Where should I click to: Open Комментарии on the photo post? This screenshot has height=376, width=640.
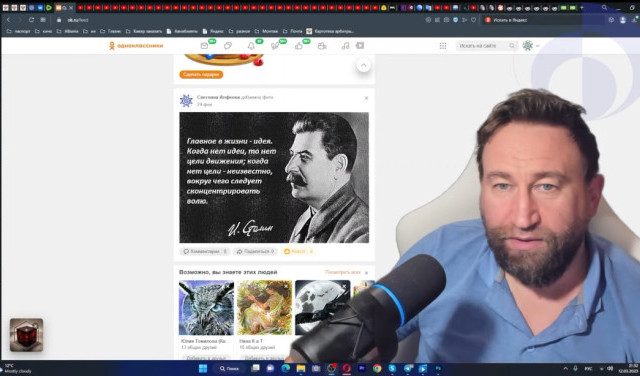pos(204,251)
